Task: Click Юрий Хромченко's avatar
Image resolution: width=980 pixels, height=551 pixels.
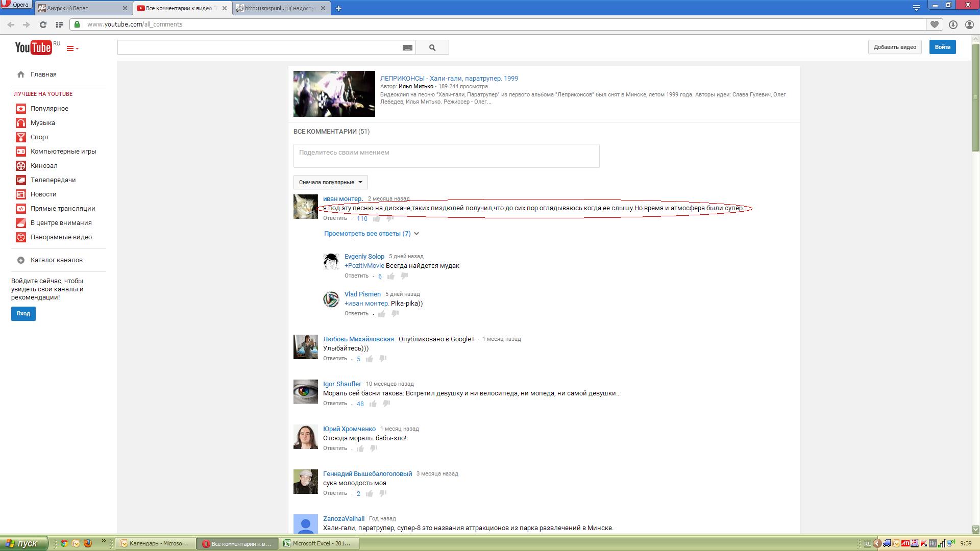Action: [306, 437]
